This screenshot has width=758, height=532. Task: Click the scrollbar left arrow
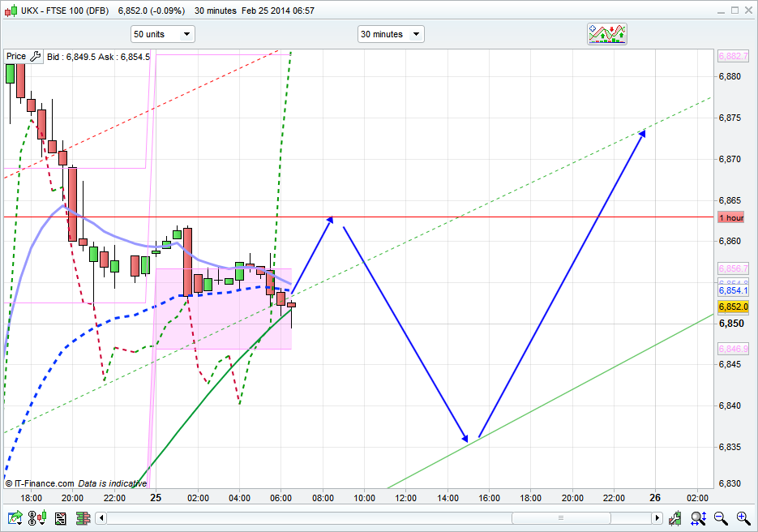click(101, 517)
